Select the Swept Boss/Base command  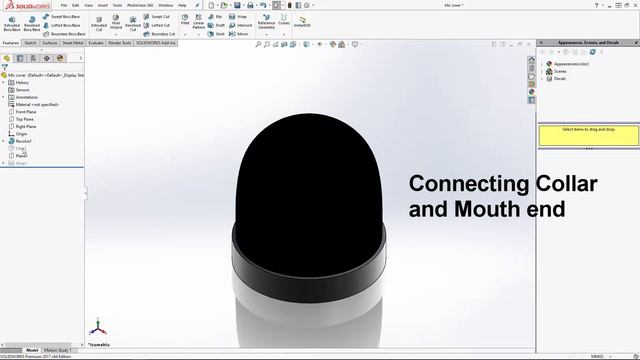point(61,17)
